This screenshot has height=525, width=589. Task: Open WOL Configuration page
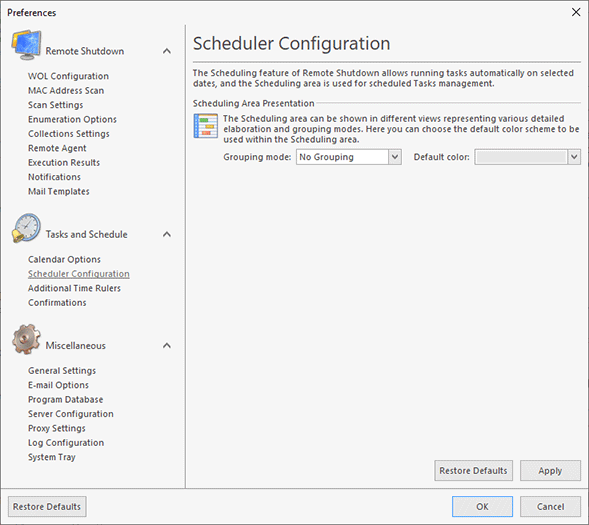coord(68,76)
